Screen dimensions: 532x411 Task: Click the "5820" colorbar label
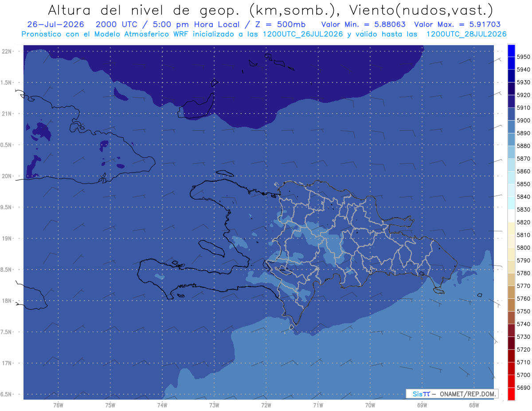pos(524,222)
